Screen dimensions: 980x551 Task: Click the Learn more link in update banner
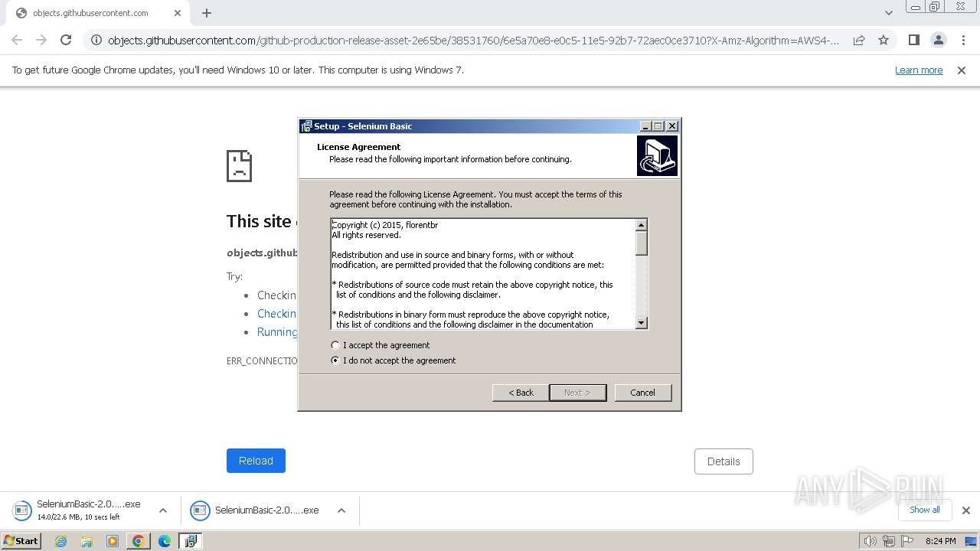919,70
